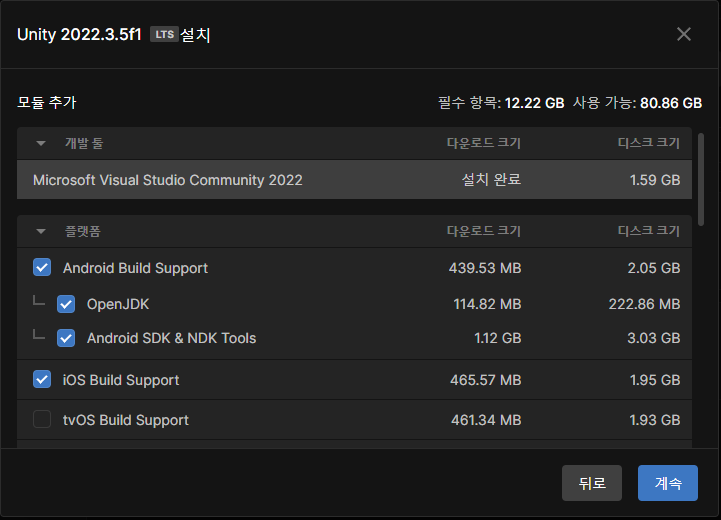721x520 pixels.
Task: Click the Unity 2022.3.5f1 title text
Action: pos(79,34)
